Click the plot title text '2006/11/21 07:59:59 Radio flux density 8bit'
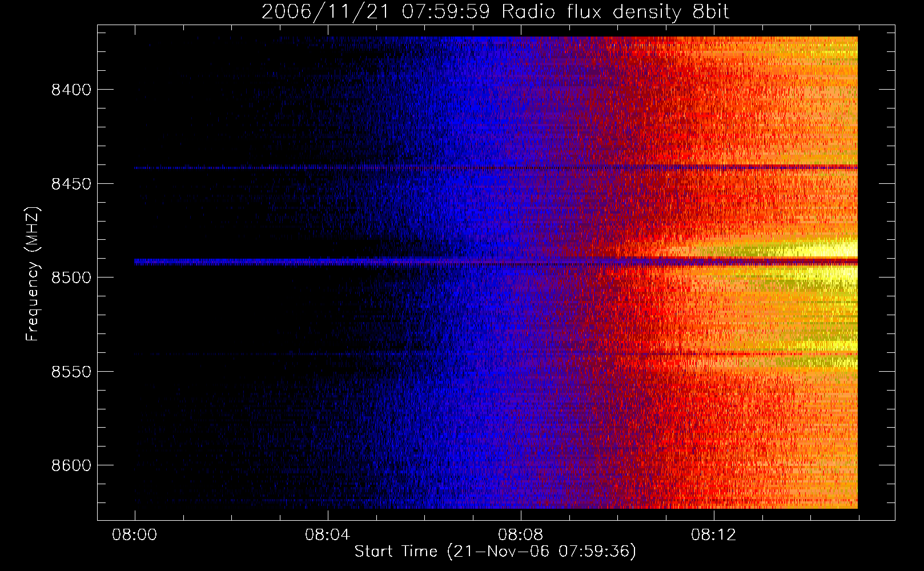Image resolution: width=924 pixels, height=571 pixels. 495,11
